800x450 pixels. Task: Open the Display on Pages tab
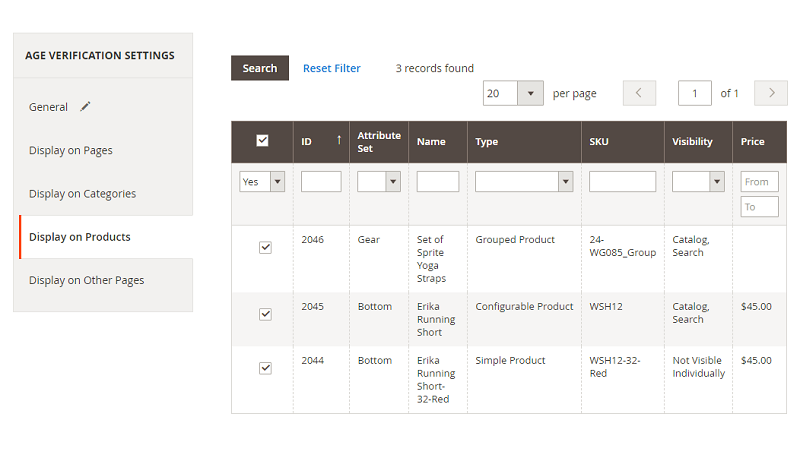click(x=71, y=150)
